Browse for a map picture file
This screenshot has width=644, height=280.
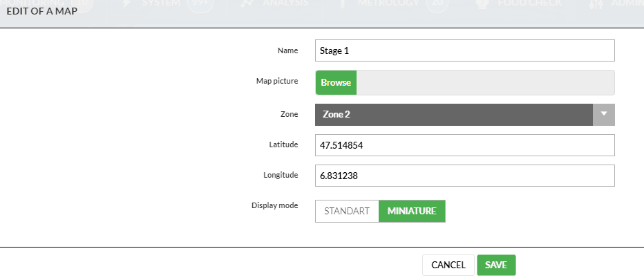pyautogui.click(x=336, y=83)
